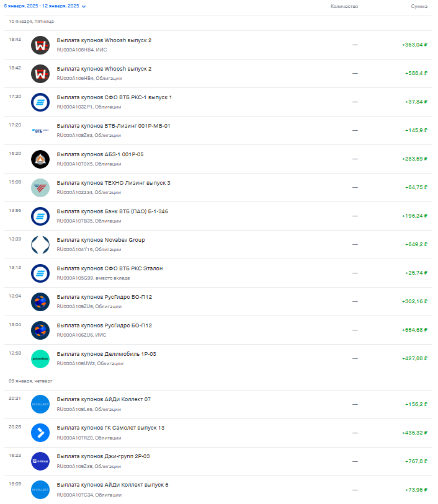Open ГК Самолет выпуск 13 payout

[110, 428]
